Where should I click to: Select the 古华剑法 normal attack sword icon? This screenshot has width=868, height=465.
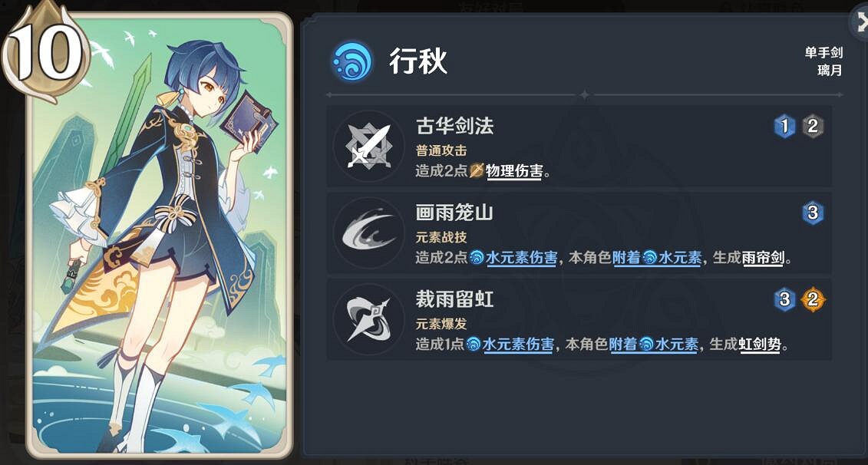click(x=368, y=146)
